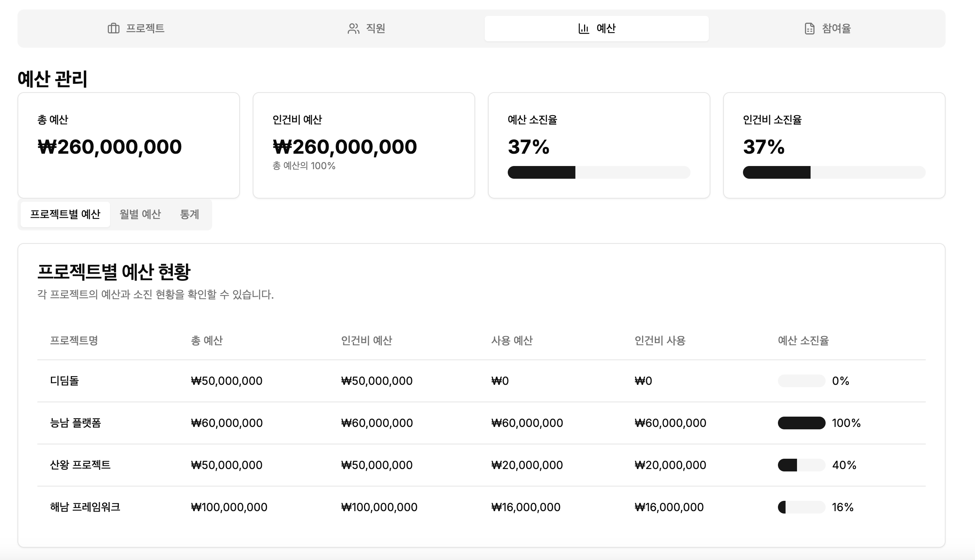
Task: Click the 40% progress bar for 산왕 프로젝트
Action: pos(801,465)
